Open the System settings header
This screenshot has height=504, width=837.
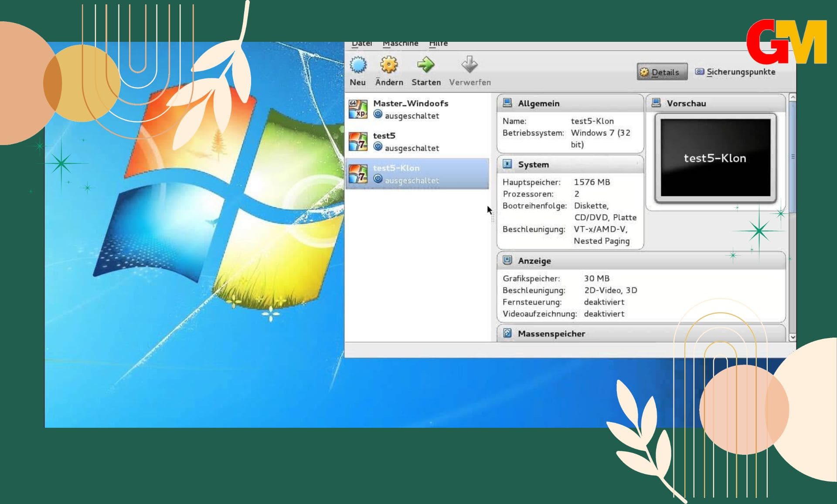click(570, 165)
